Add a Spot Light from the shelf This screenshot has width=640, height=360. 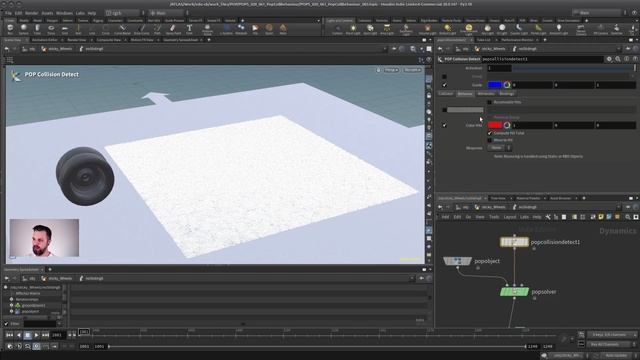370,29
